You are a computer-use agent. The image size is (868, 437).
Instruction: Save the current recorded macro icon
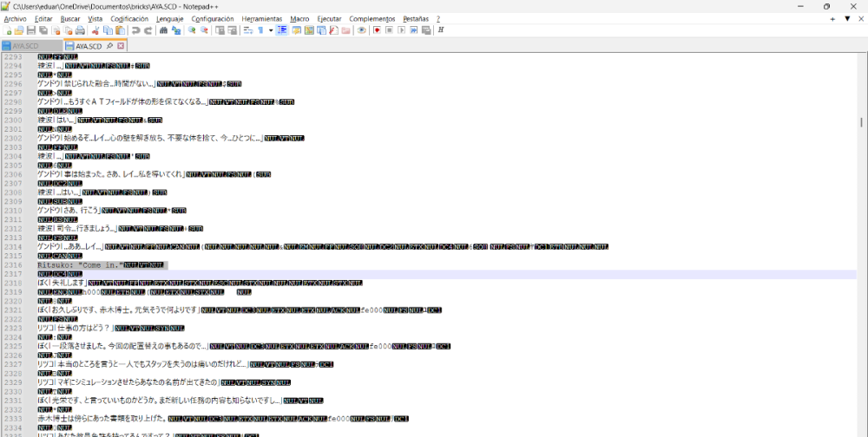(x=426, y=29)
